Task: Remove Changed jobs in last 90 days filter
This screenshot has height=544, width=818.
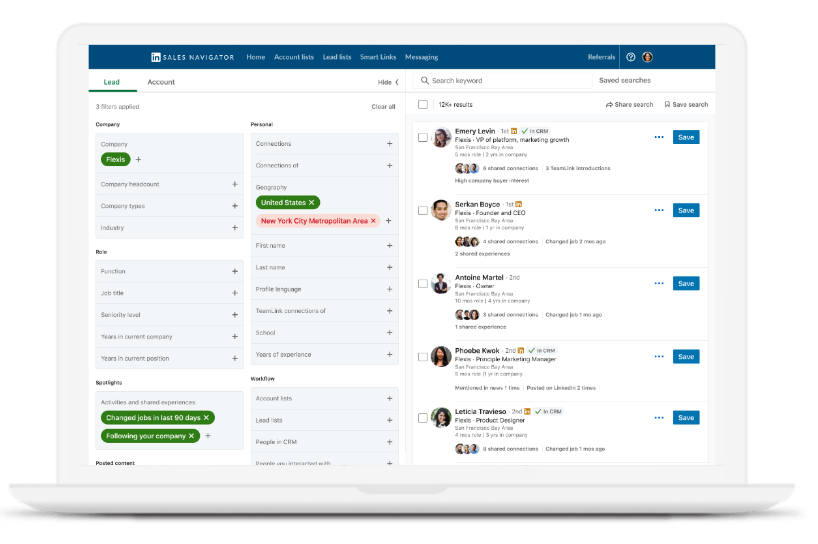Action: pos(206,418)
